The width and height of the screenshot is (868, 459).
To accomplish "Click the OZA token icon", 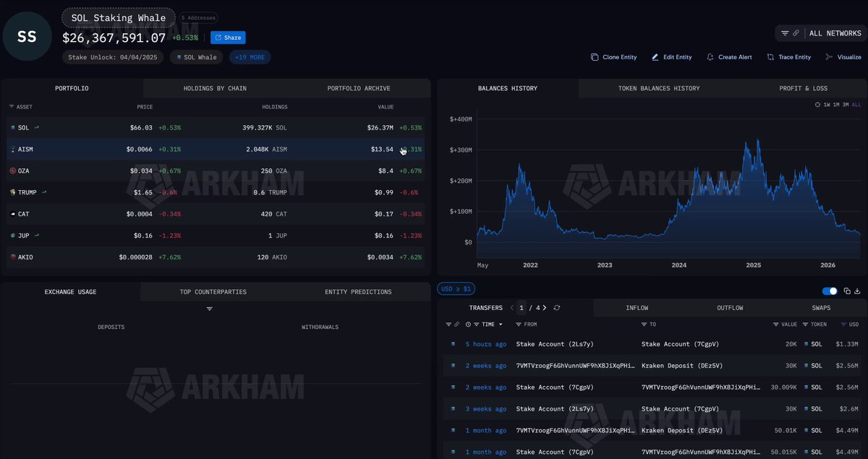I will point(12,171).
